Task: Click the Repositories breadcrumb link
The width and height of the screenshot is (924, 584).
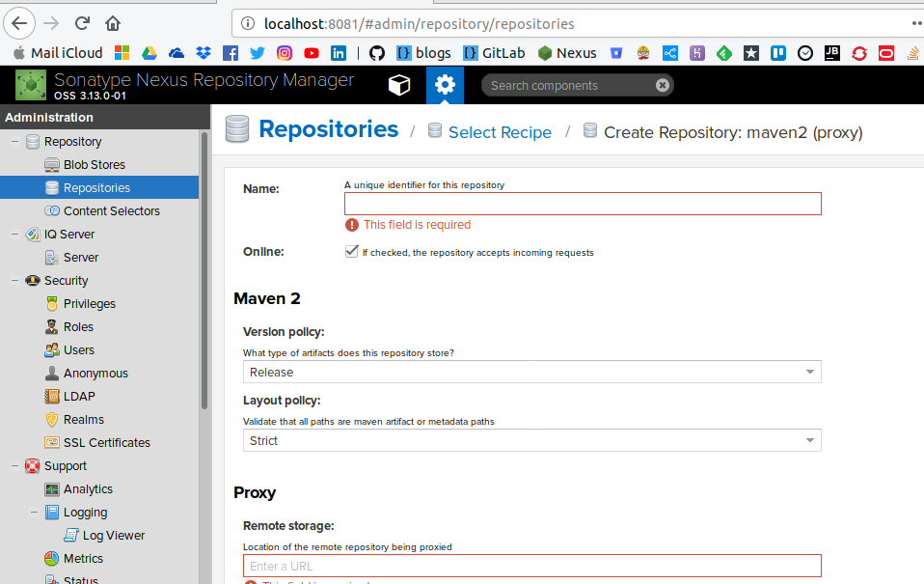Action: [328, 129]
